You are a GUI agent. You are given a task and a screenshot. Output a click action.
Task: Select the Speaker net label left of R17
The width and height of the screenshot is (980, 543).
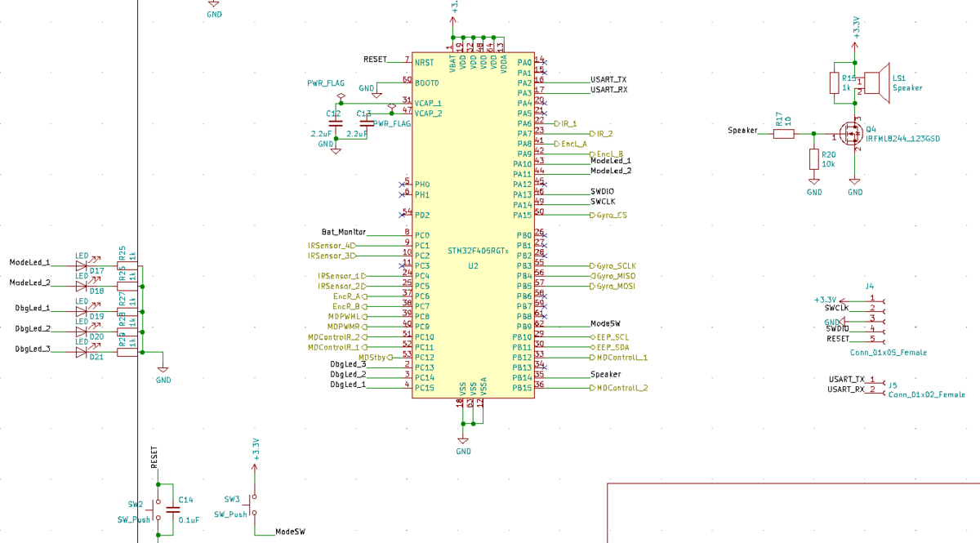[x=743, y=131]
